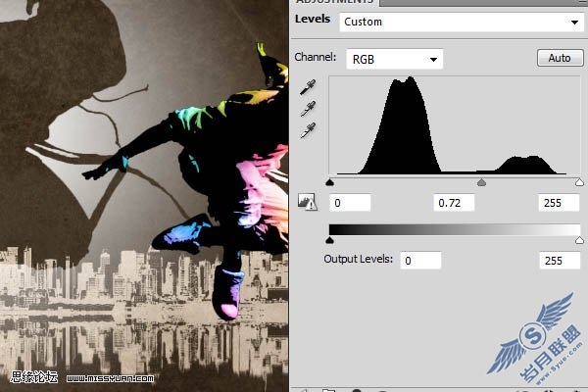Click the input highlight value field 255

tap(559, 203)
